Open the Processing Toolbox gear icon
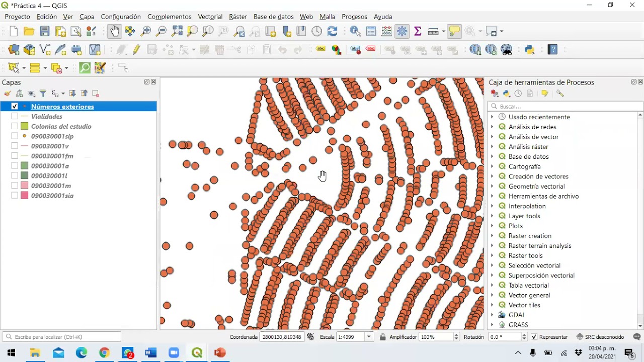Viewport: 644px width, 362px height. click(x=402, y=31)
